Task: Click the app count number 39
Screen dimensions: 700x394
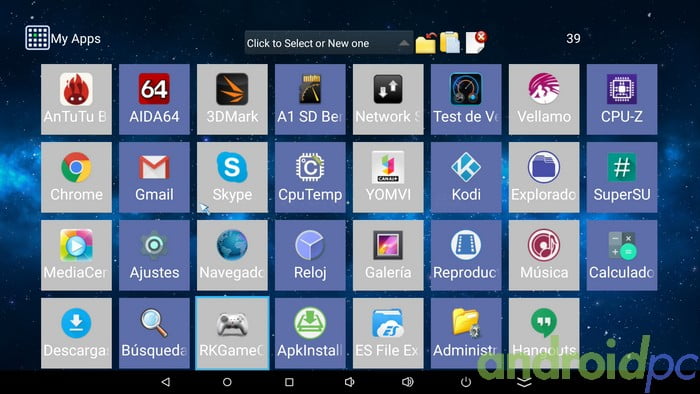Action: click(573, 38)
